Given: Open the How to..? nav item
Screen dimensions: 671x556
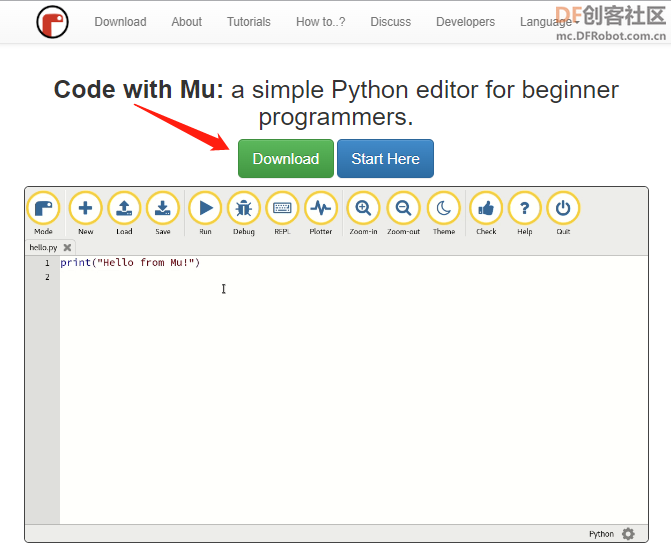Looking at the screenshot, I should 321,22.
